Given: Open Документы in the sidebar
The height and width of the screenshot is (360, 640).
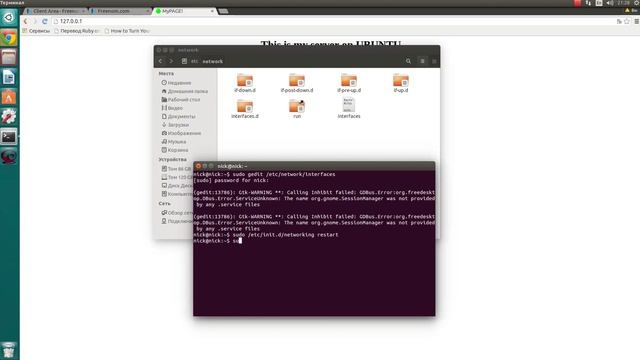Looking at the screenshot, I should pos(178,117).
